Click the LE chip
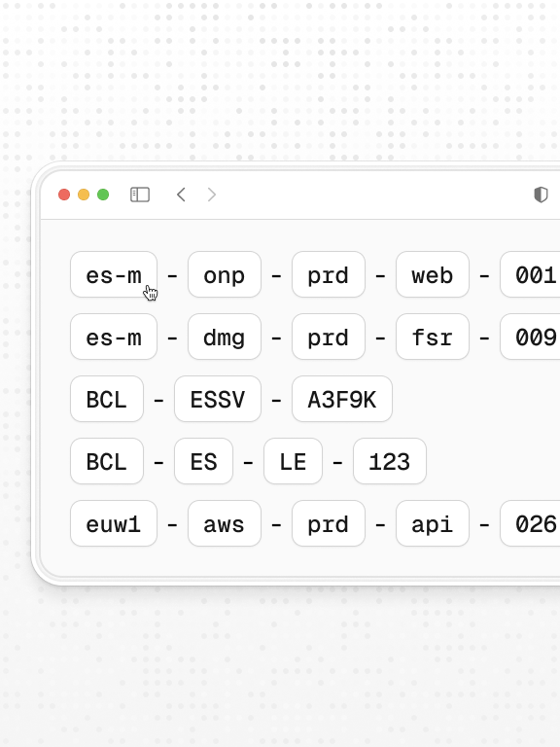Screen dimensions: 560x747 293,461
